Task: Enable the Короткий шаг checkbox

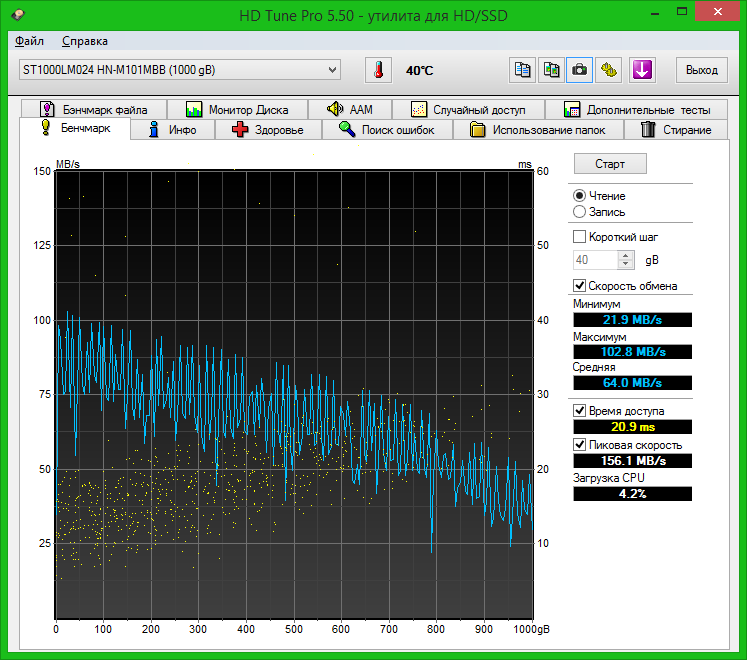Action: (580, 237)
